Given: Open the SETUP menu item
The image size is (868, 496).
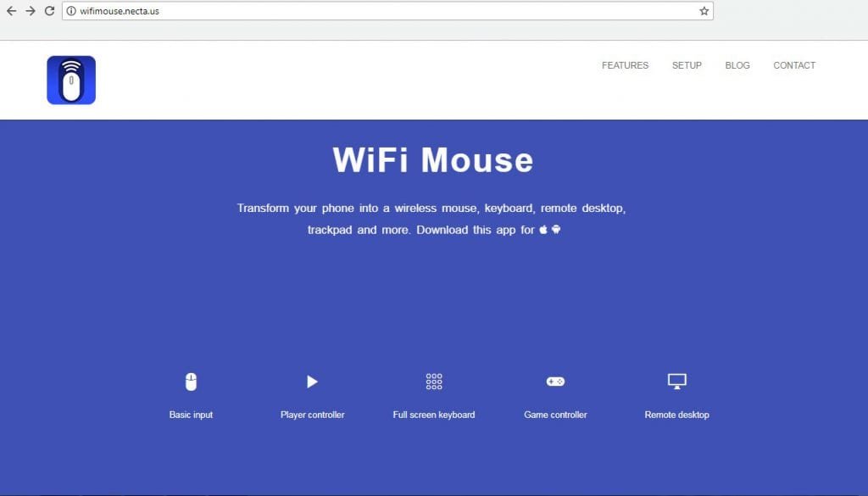Looking at the screenshot, I should [x=687, y=65].
